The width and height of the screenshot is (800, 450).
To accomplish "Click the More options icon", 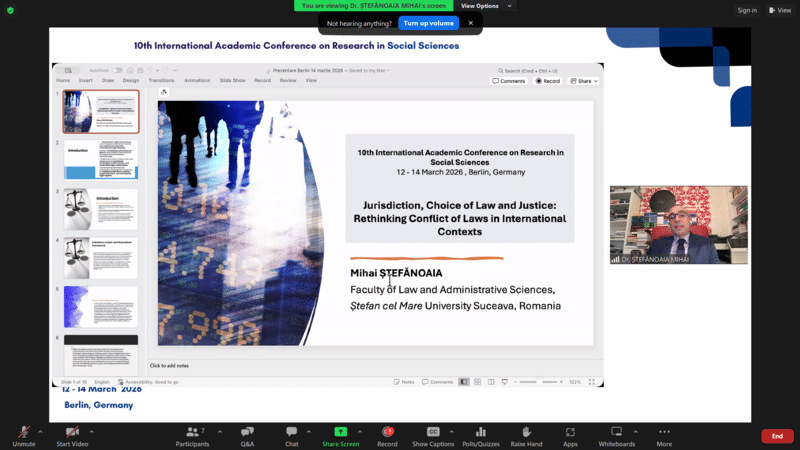I will (x=664, y=436).
